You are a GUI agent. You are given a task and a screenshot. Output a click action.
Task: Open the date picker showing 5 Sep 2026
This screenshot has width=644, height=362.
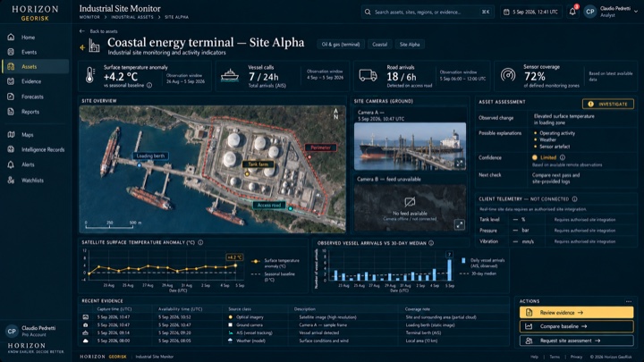530,13
